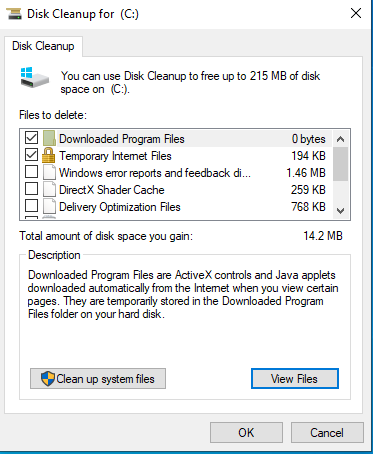Click the file icon beside DirectX Shader Cache
The height and width of the screenshot is (454, 373).
pos(49,189)
